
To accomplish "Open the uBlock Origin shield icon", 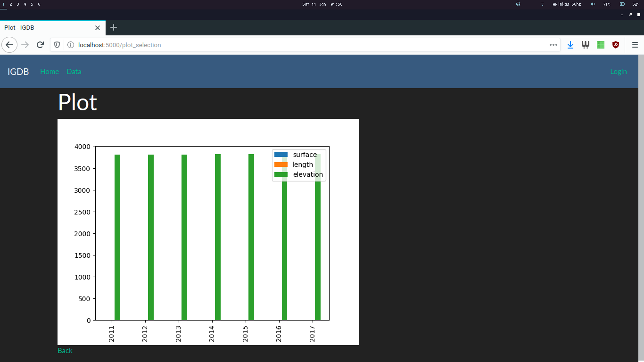I will [x=616, y=45].
